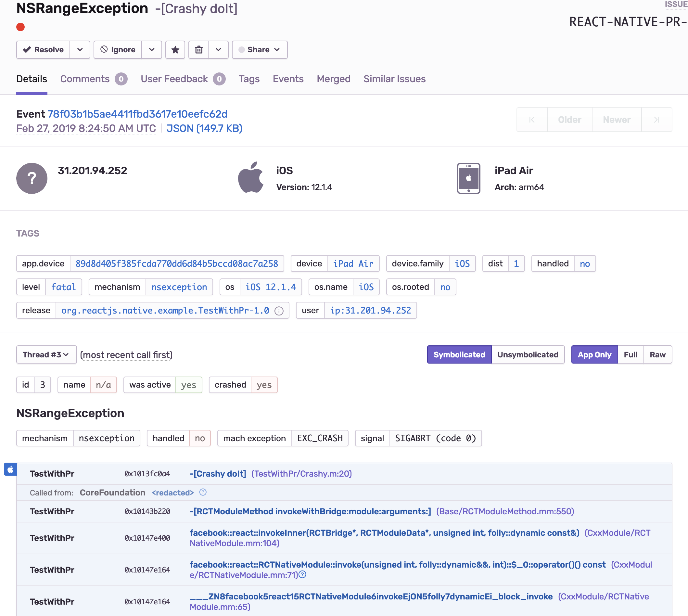
Task: Open event ID 78f03b1b5ae4411fbd3617e10eefc62d link
Action: [x=137, y=114]
